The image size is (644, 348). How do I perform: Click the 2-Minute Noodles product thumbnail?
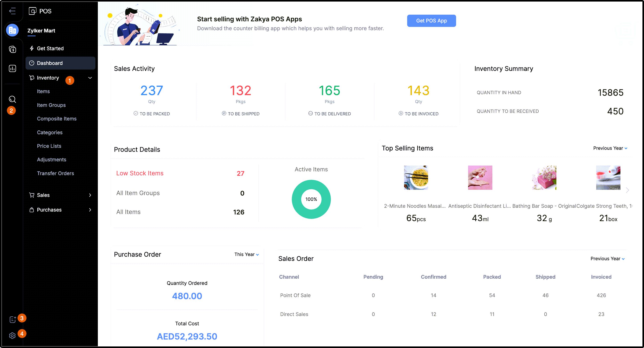pyautogui.click(x=416, y=177)
